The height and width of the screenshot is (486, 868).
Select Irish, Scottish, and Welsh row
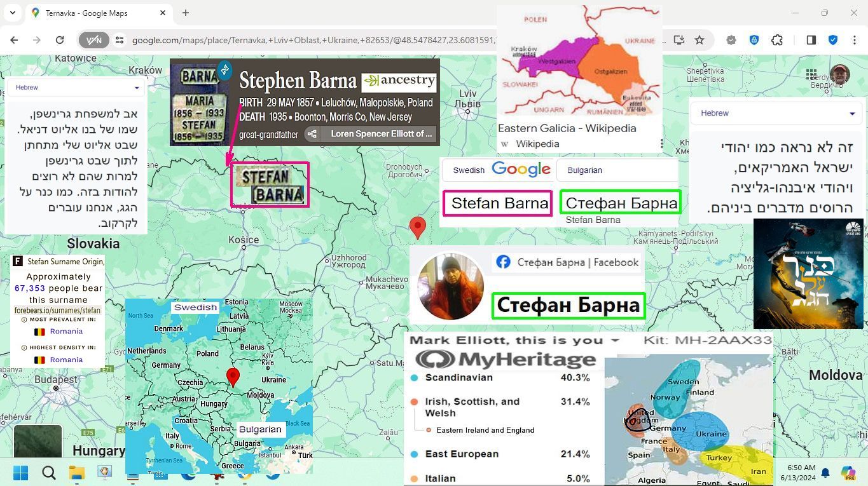[x=500, y=407]
